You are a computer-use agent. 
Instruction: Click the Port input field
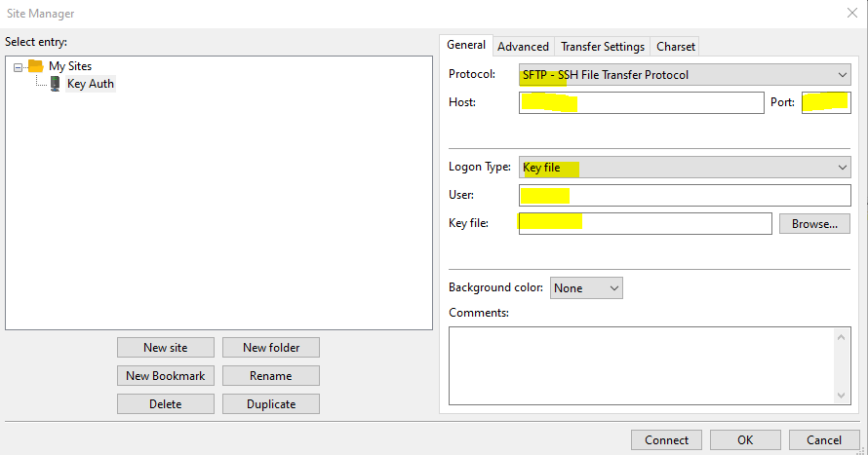(x=825, y=103)
